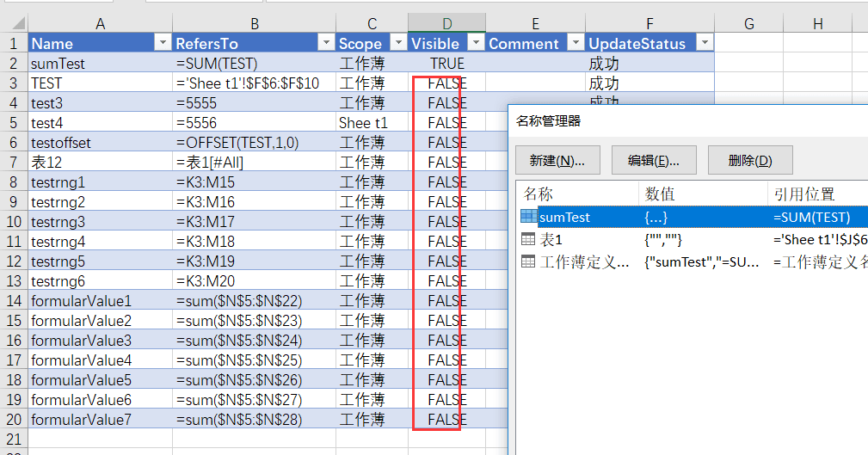
Task: Click the =5555 cell
Action: 254,103
